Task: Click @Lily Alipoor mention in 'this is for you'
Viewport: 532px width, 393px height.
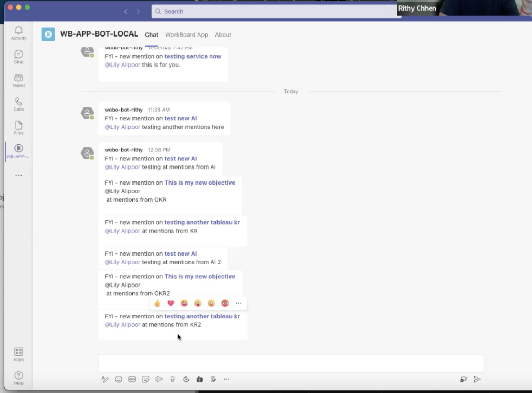Action: pyautogui.click(x=123, y=65)
